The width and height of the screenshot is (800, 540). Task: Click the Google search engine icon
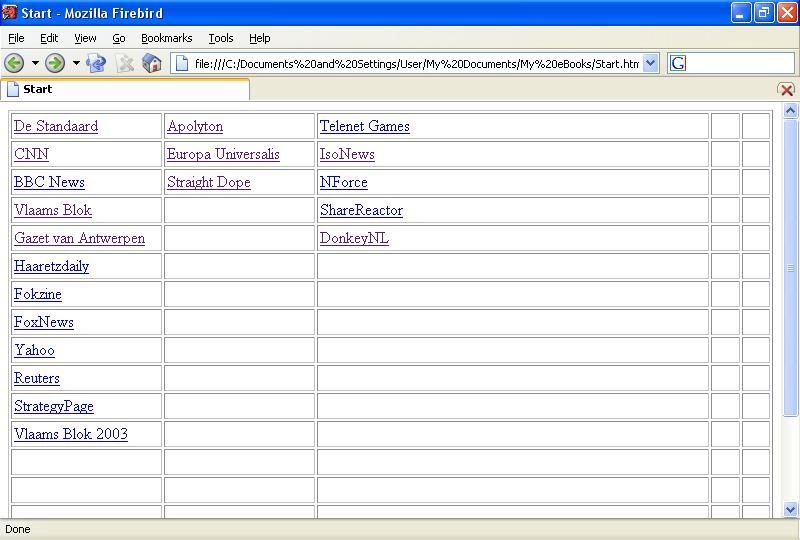[x=678, y=63]
